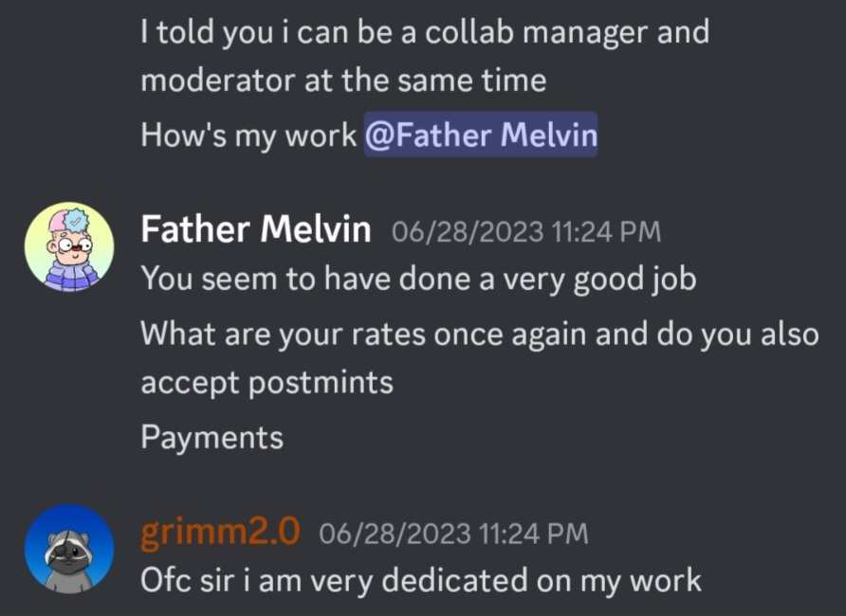Image resolution: width=846 pixels, height=616 pixels.
Task: Click the verified badge on Melvin's avatar
Action: tap(78, 221)
